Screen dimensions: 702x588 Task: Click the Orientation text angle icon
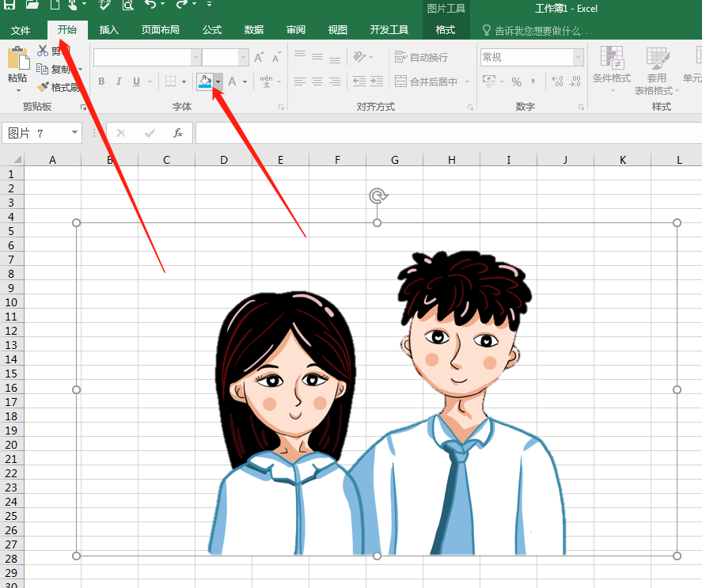click(x=359, y=56)
